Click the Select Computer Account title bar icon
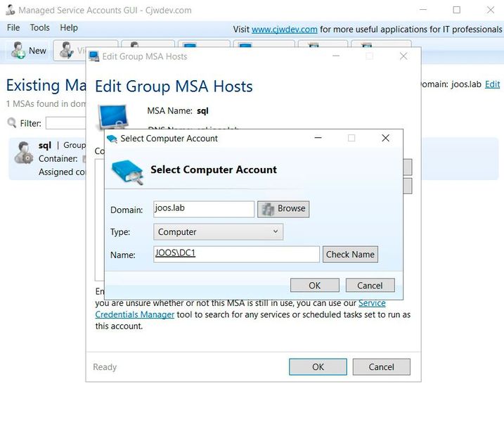The width and height of the screenshot is (504, 422). point(112,139)
